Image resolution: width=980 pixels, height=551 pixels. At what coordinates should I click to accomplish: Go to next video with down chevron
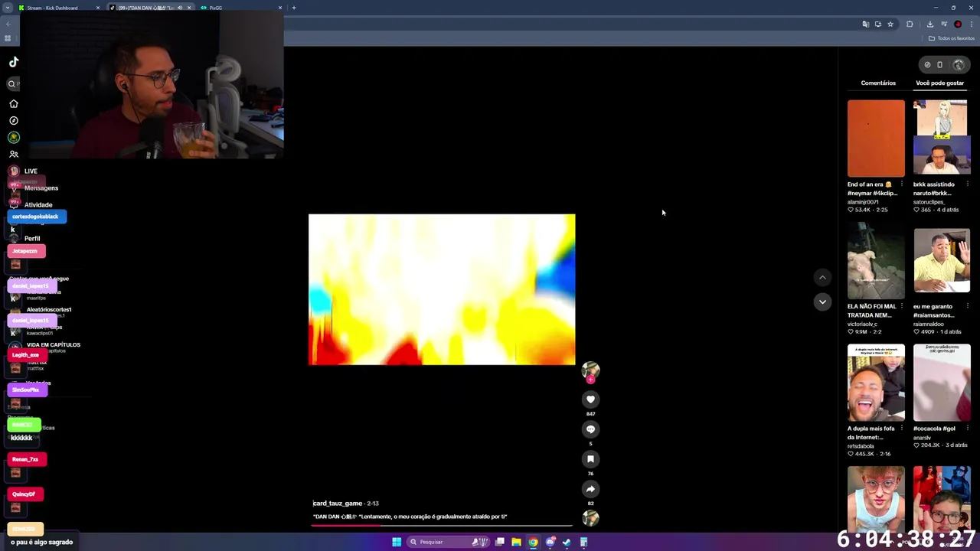click(822, 302)
